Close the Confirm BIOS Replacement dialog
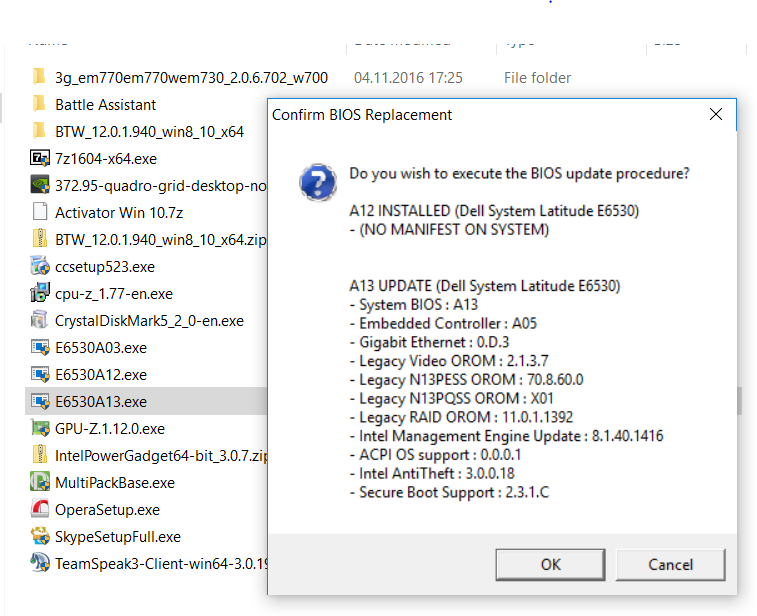This screenshot has height=616, width=757. pyautogui.click(x=716, y=114)
